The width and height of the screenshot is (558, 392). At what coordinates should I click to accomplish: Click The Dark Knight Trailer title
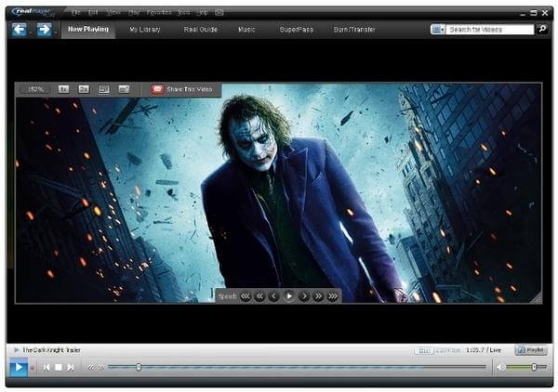(51, 350)
